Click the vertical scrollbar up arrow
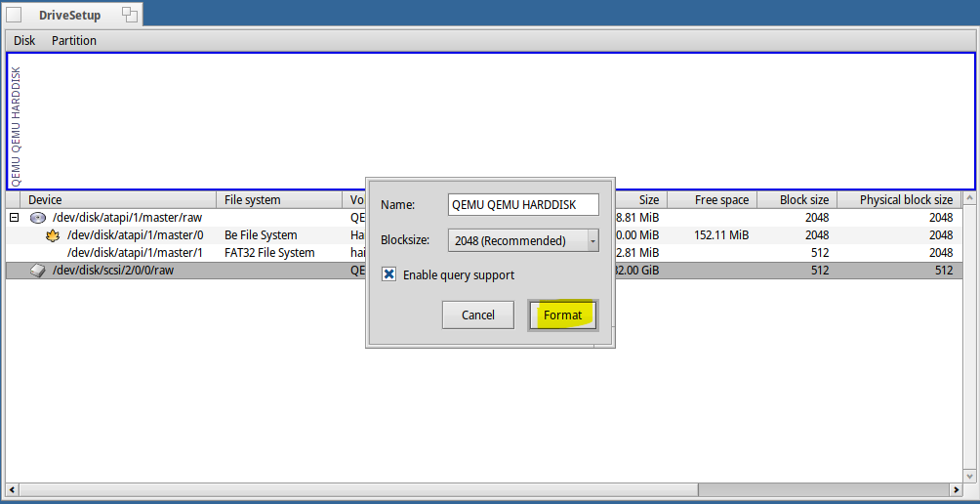 coord(969,197)
